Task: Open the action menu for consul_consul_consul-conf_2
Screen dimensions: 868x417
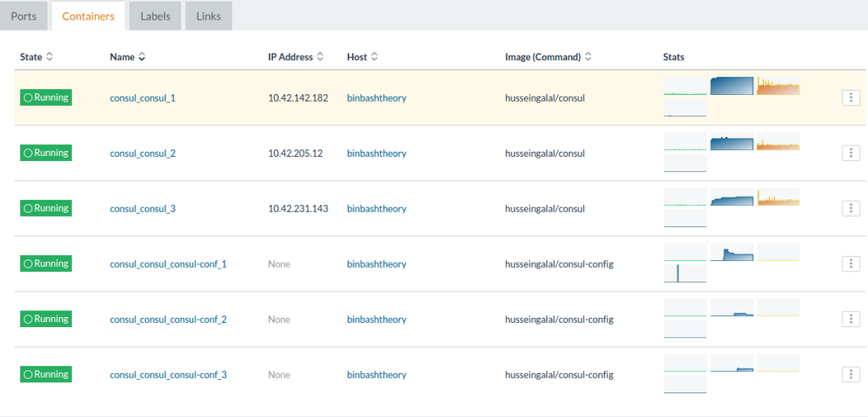Action: pos(850,320)
